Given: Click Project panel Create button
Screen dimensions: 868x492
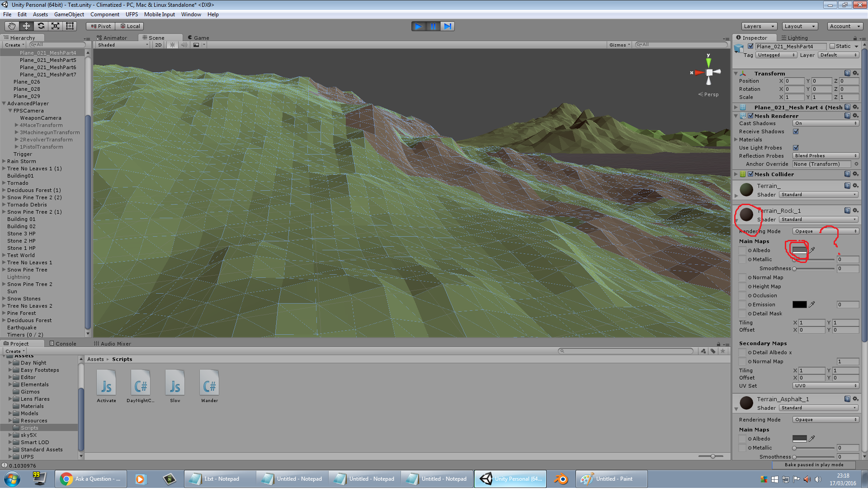Looking at the screenshot, I should tap(14, 351).
